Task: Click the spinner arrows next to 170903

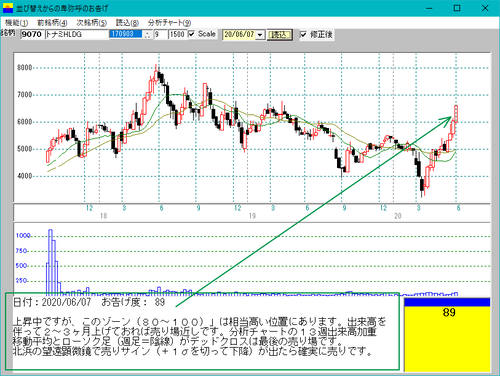Action: (147, 34)
